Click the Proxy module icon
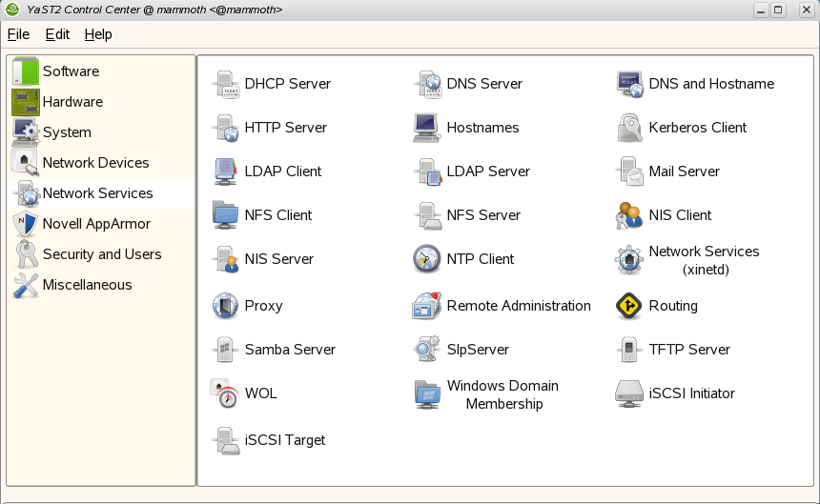820x504 pixels. tap(226, 306)
